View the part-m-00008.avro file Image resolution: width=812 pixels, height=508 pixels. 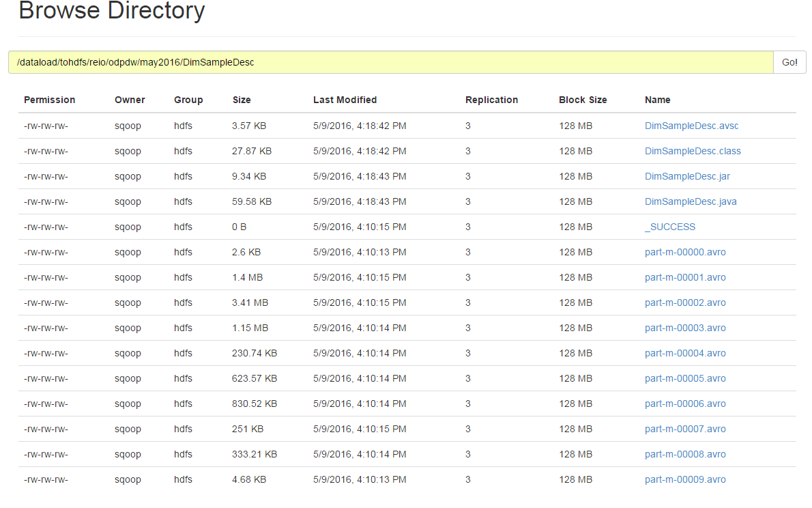(685, 454)
